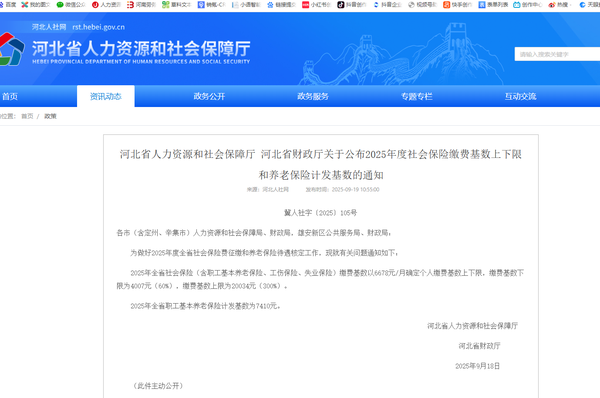This screenshot has height=398, width=600.
Task: Click the rst.hebei.gov.cn site address
Action: click(98, 27)
